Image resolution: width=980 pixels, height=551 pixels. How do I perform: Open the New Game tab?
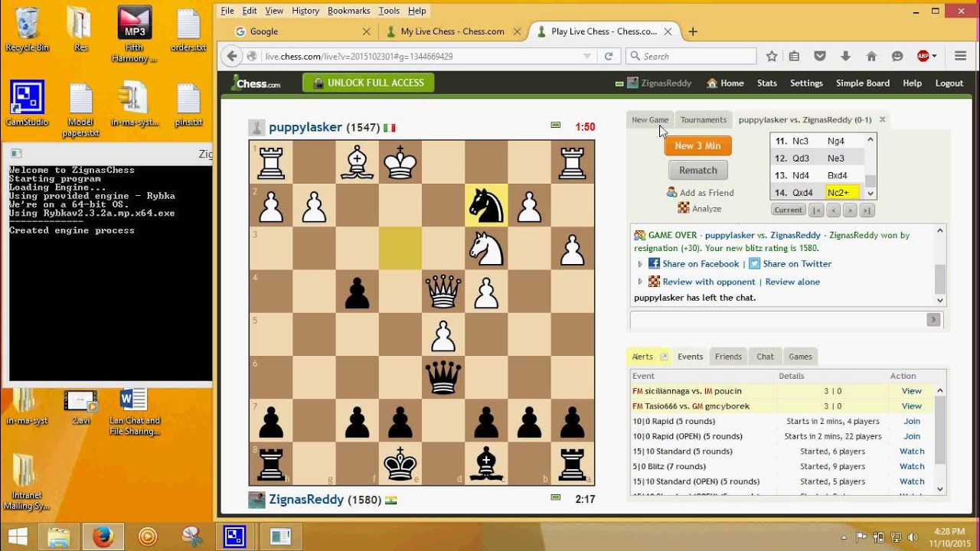click(x=650, y=119)
